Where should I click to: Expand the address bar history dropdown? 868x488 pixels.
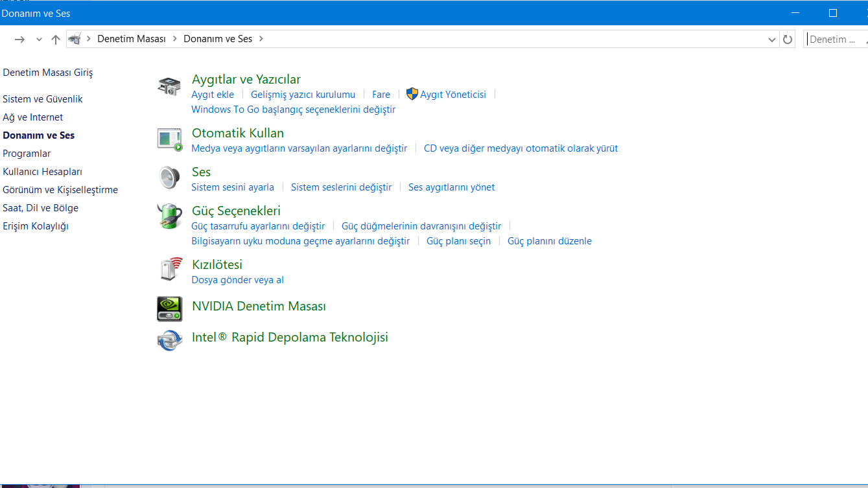(771, 40)
